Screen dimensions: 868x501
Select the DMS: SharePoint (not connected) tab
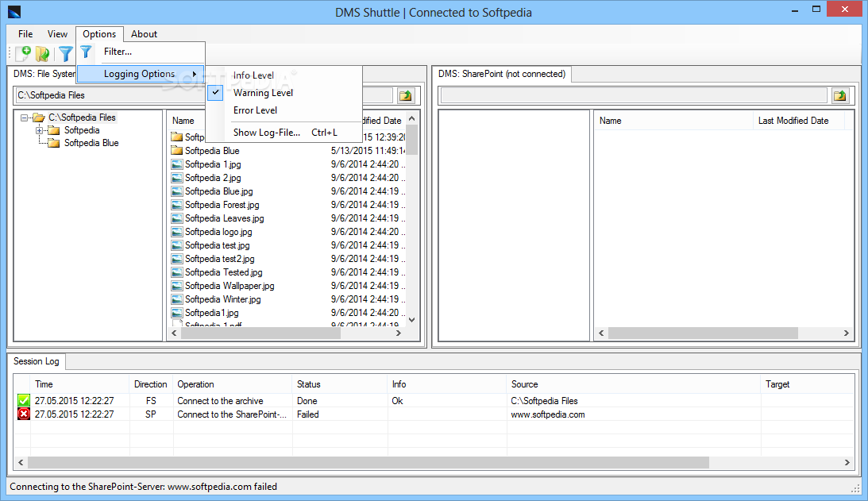(x=502, y=74)
